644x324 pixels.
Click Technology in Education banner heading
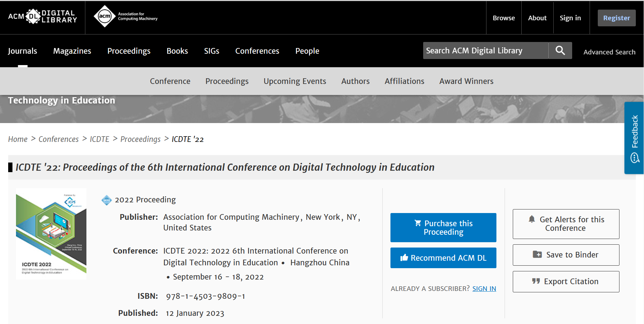[x=62, y=101]
